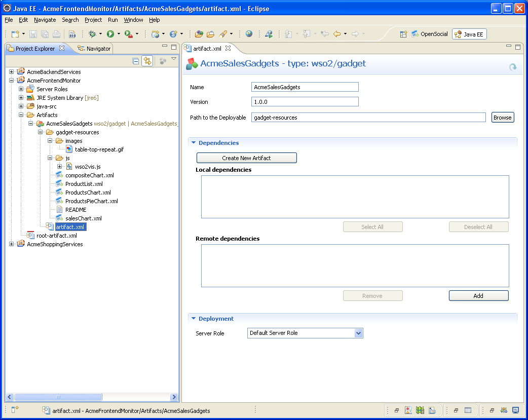Click the table view icon in status bar
The height and width of the screenshot is (420, 528).
pyautogui.click(x=468, y=410)
